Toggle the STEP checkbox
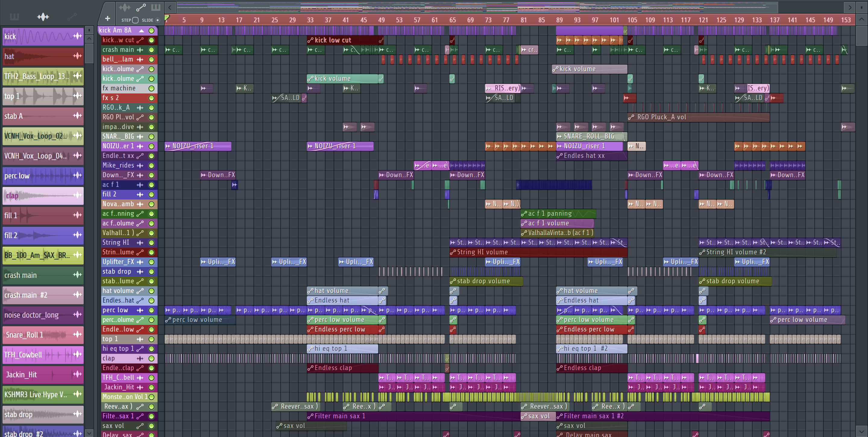 point(135,20)
